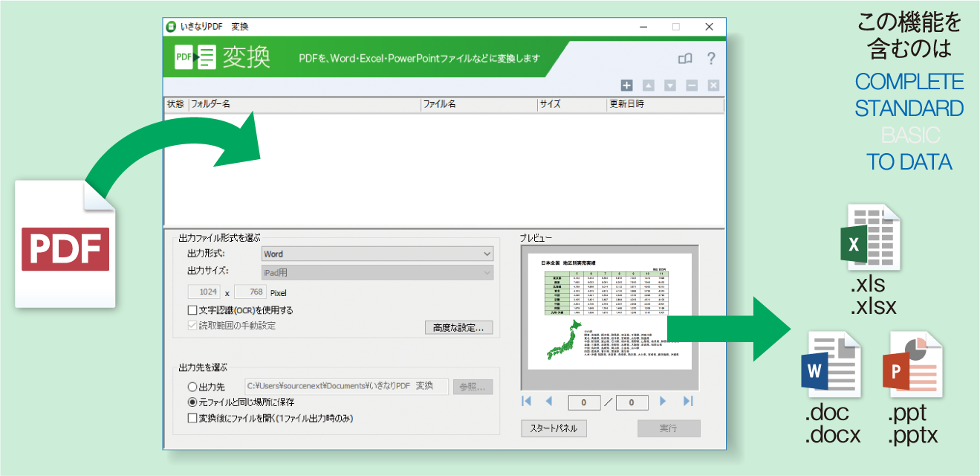Enable 文字認識(OCR)を使用する checkbox

point(192,310)
